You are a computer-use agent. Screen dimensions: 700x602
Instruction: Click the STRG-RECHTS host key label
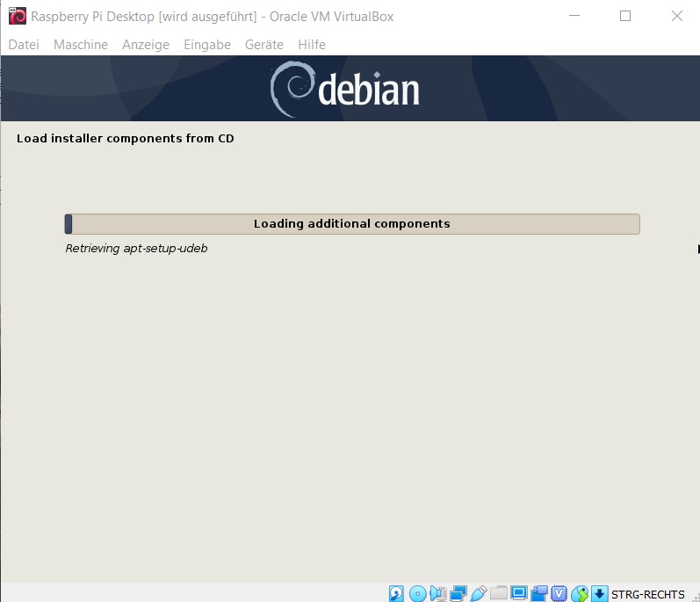648,594
